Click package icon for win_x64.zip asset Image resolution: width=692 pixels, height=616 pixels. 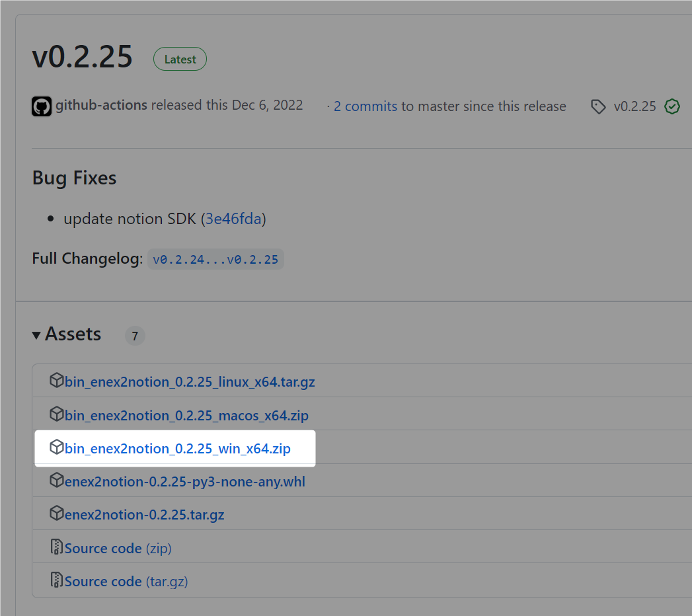(56, 447)
